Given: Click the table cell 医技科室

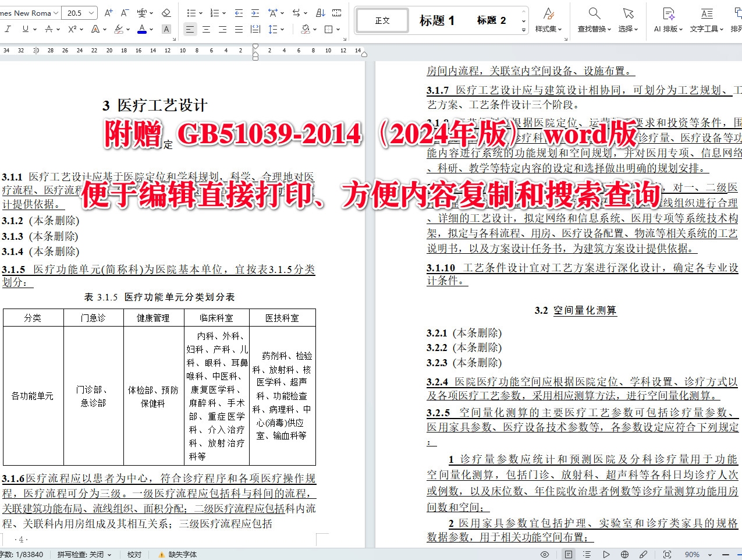Looking at the screenshot, I should (282, 318).
